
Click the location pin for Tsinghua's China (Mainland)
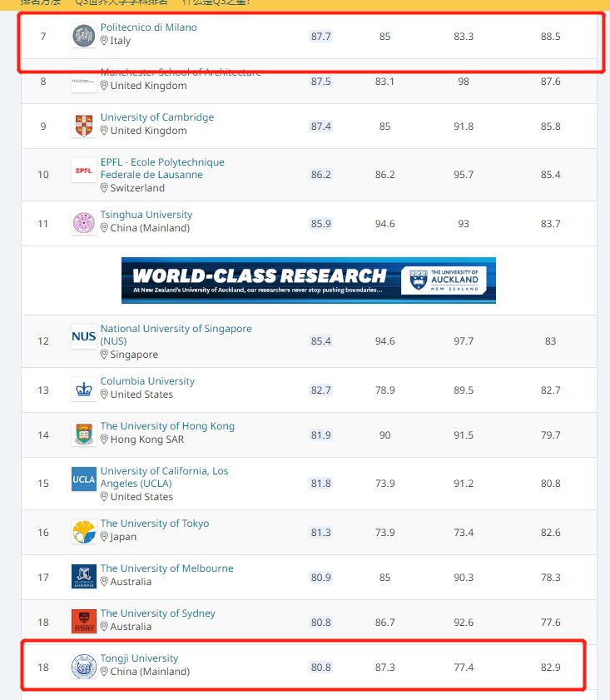pos(104,228)
